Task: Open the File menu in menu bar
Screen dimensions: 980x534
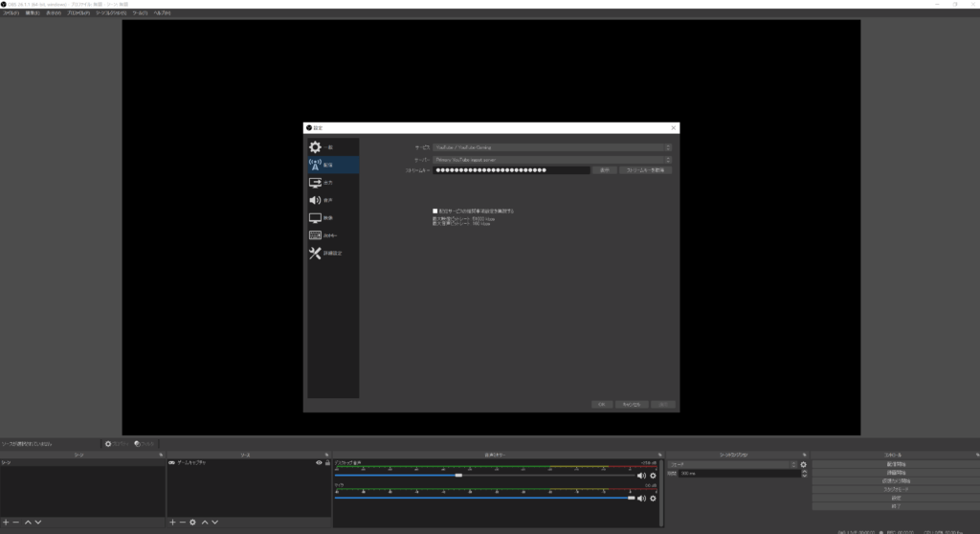Action: pos(11,13)
